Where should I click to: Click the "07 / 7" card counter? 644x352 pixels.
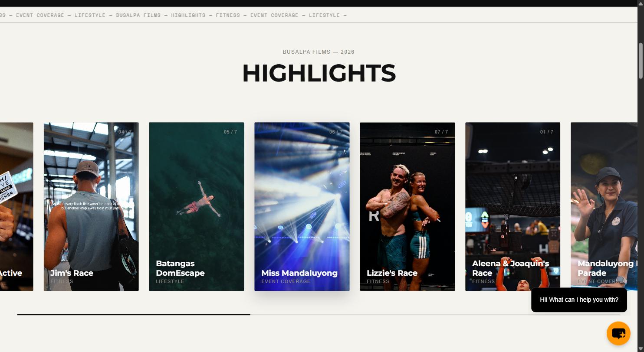click(441, 132)
